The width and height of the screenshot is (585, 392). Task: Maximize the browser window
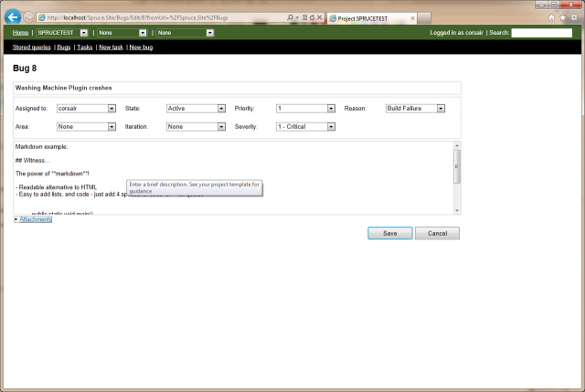554,5
